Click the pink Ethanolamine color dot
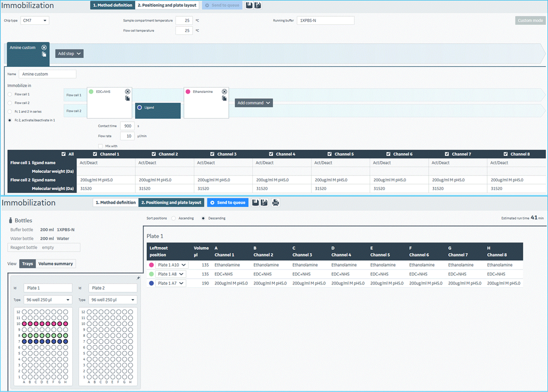Viewport: 548px width, 392px height. (x=188, y=92)
